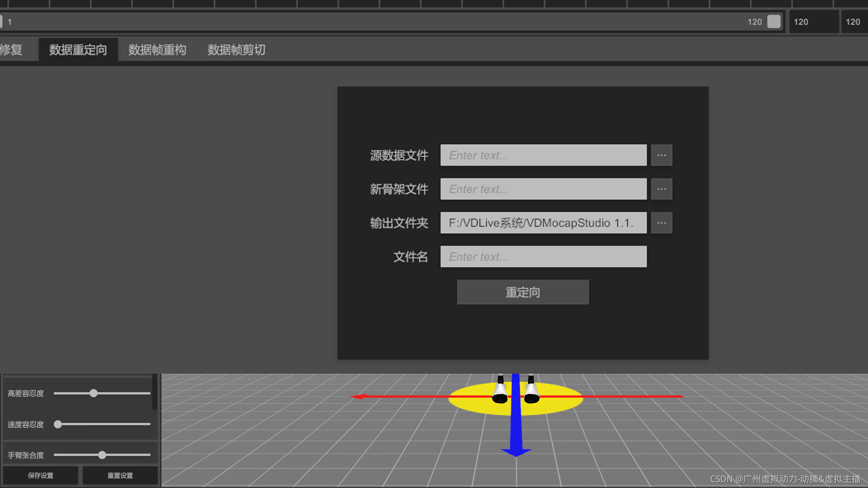Click the 速度容忍度 slider handle
The image size is (868, 488).
[58, 424]
